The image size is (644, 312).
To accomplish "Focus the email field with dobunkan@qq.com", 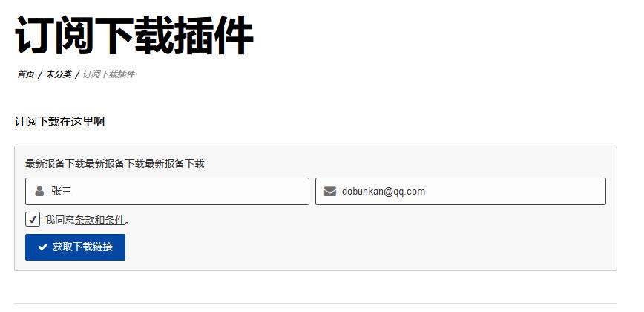I will [x=461, y=191].
